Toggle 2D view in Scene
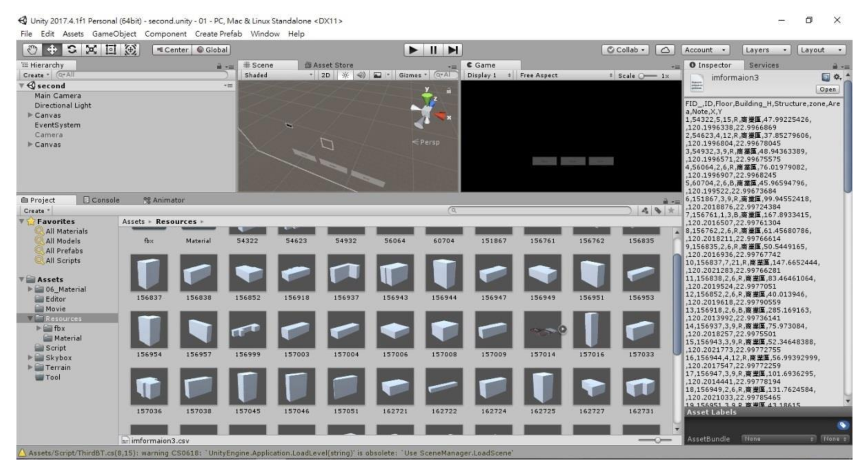The height and width of the screenshot is (472, 868). click(x=325, y=75)
